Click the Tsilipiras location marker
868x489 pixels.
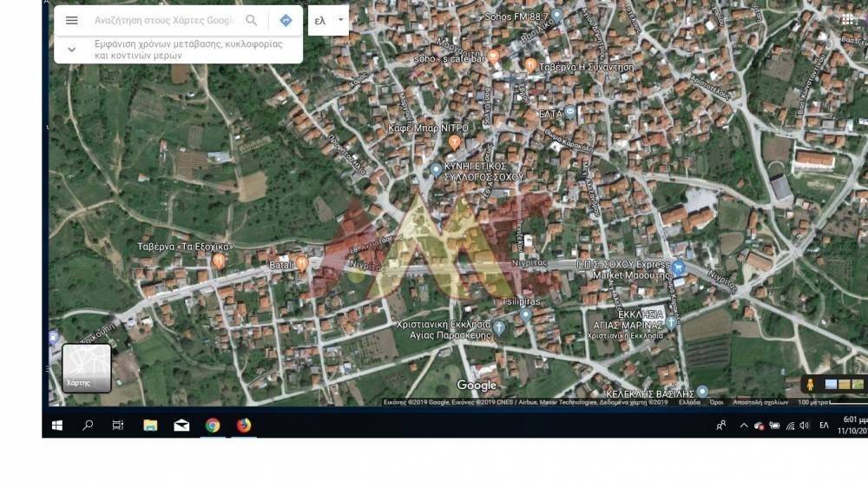coord(525,314)
